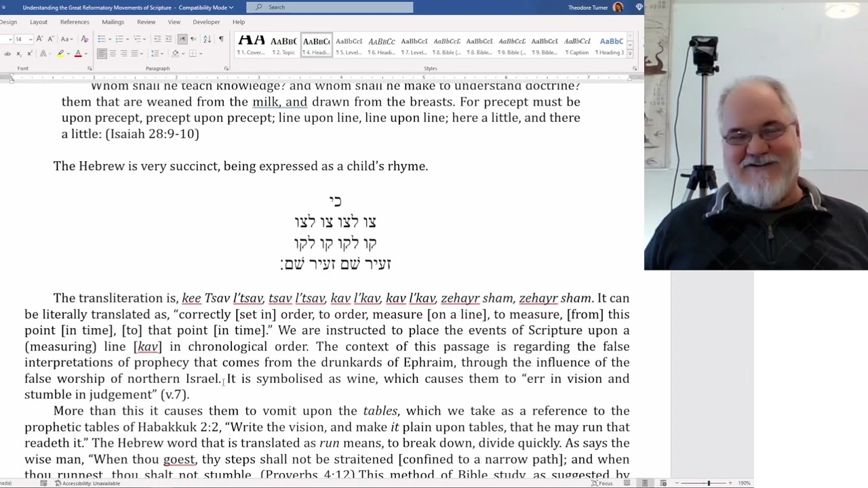
Task: Go to the Review tab
Action: click(146, 22)
